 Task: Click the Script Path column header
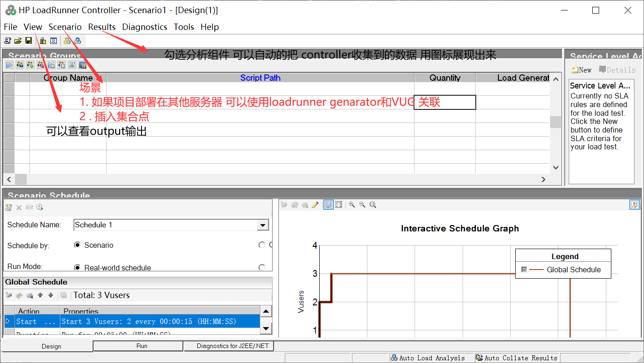(260, 78)
